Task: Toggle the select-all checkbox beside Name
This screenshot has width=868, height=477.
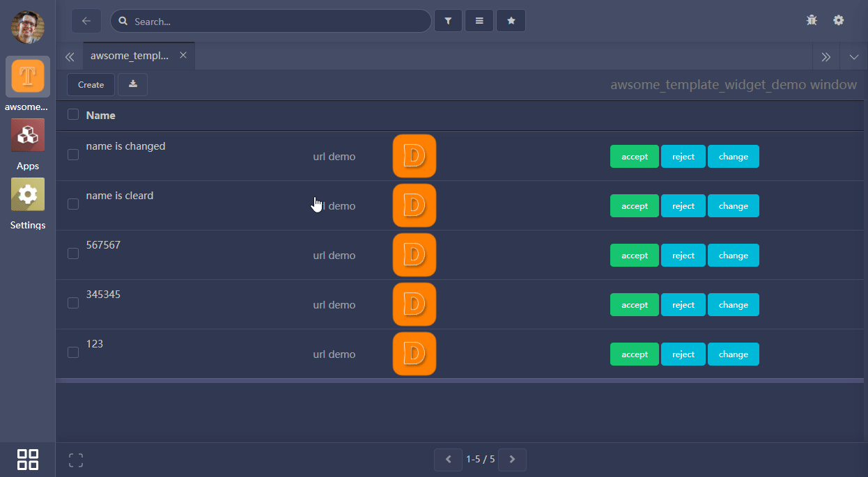Action: coord(73,114)
